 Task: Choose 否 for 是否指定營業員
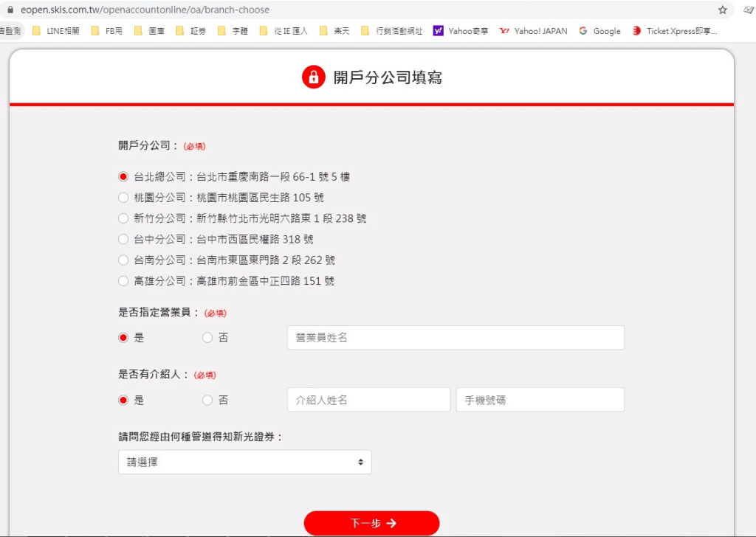click(207, 338)
